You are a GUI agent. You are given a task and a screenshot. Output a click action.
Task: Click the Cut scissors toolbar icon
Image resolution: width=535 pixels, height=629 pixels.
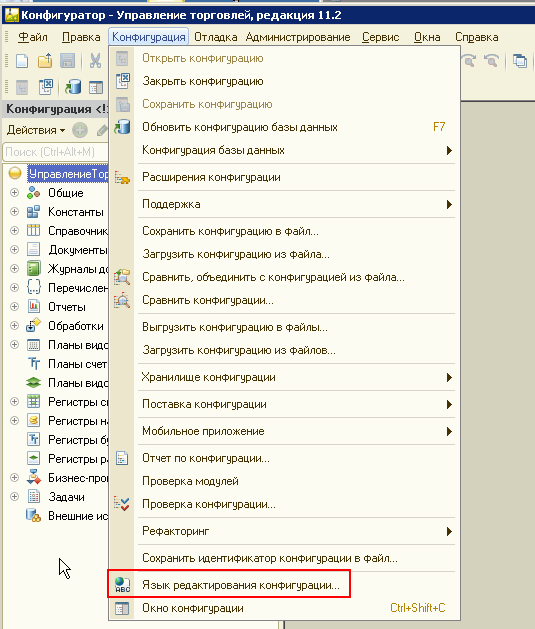click(x=95, y=61)
